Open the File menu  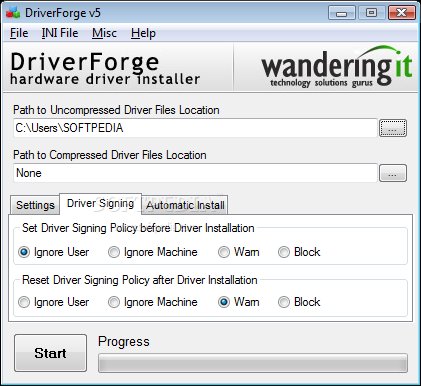pyautogui.click(x=19, y=33)
